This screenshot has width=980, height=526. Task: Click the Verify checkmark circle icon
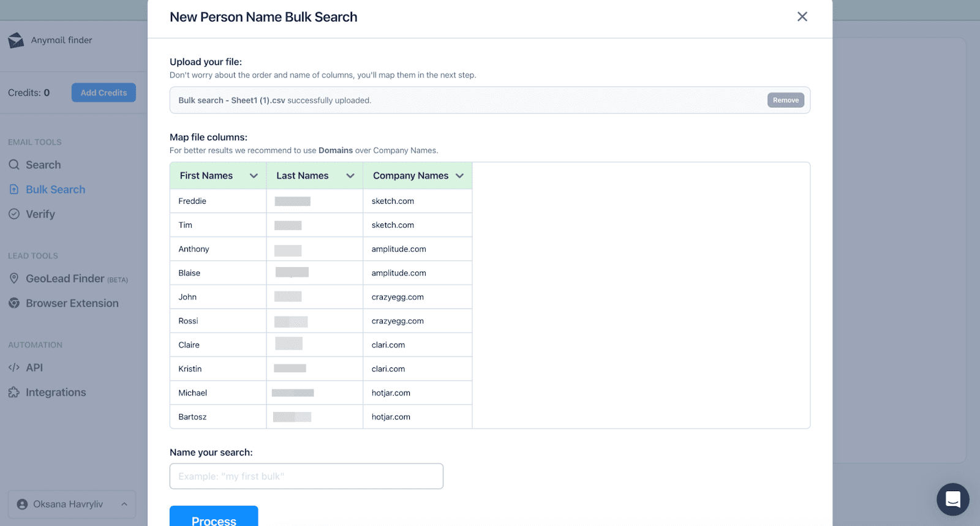[14, 214]
